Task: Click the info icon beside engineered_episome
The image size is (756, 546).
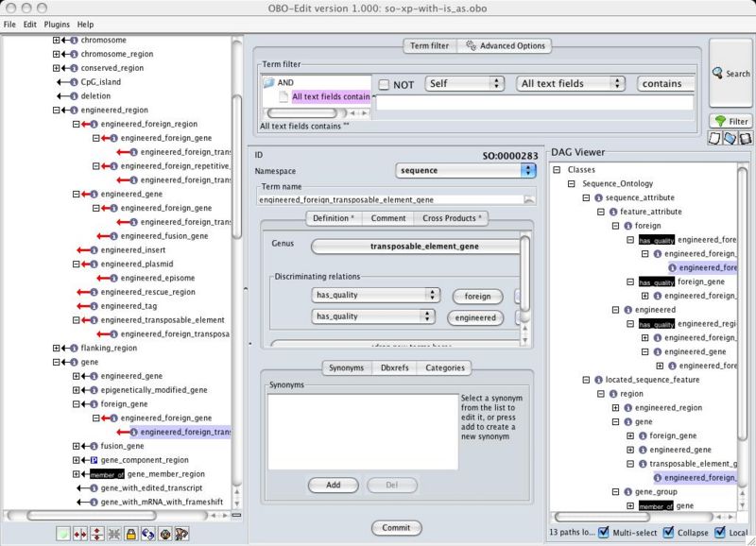Action: (113, 278)
